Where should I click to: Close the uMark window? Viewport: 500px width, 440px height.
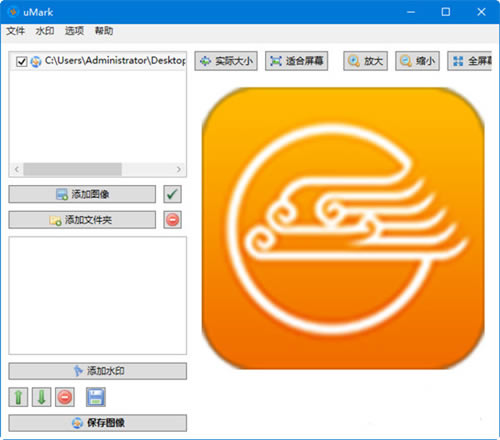coord(481,12)
